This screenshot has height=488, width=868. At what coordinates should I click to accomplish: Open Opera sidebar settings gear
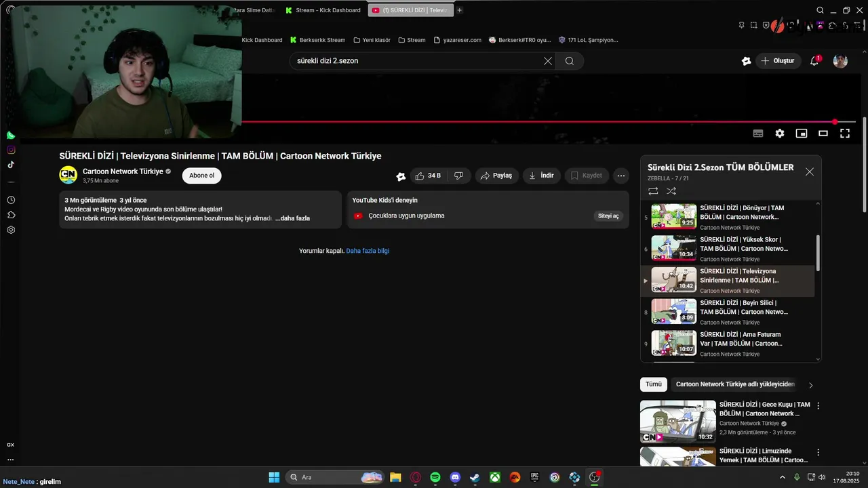tap(11, 230)
